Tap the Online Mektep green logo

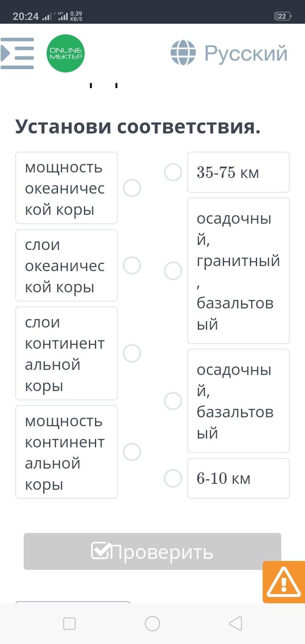(x=66, y=53)
